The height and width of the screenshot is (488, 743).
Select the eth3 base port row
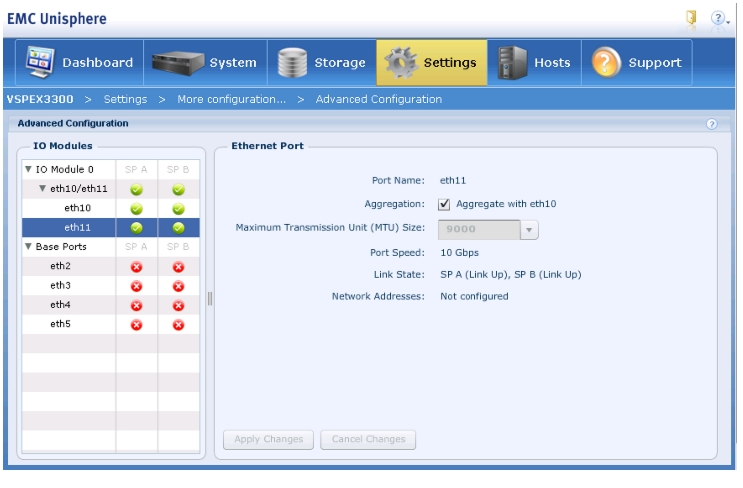(110, 286)
